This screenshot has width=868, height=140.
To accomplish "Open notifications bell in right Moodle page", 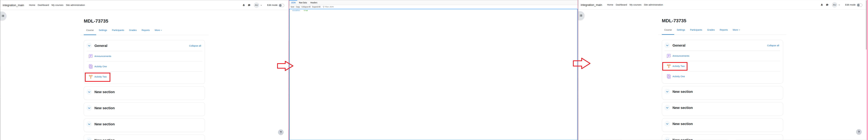I will pyautogui.click(x=821, y=5).
